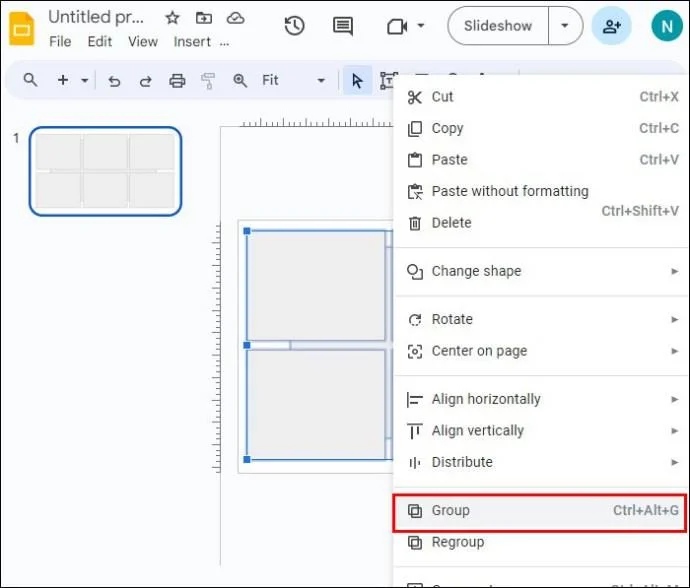Click the bottom-left selected rectangle shape
This screenshot has width=690, height=588.
(316, 404)
